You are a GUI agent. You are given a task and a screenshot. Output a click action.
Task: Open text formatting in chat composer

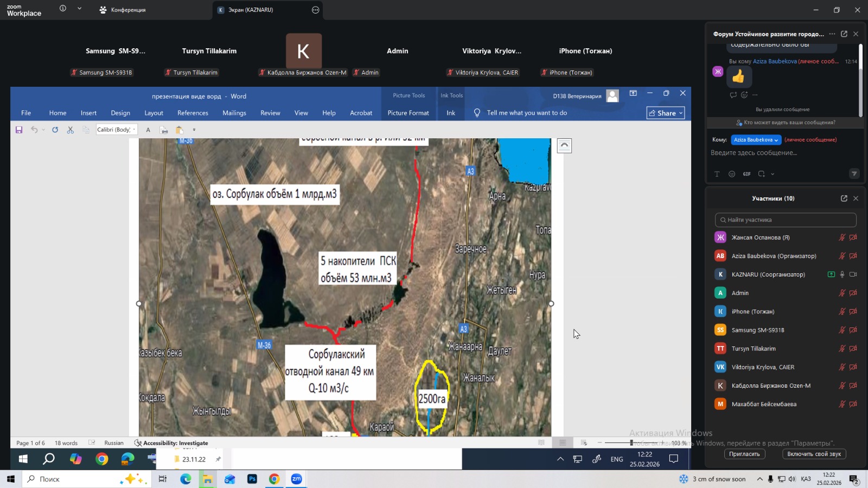717,174
